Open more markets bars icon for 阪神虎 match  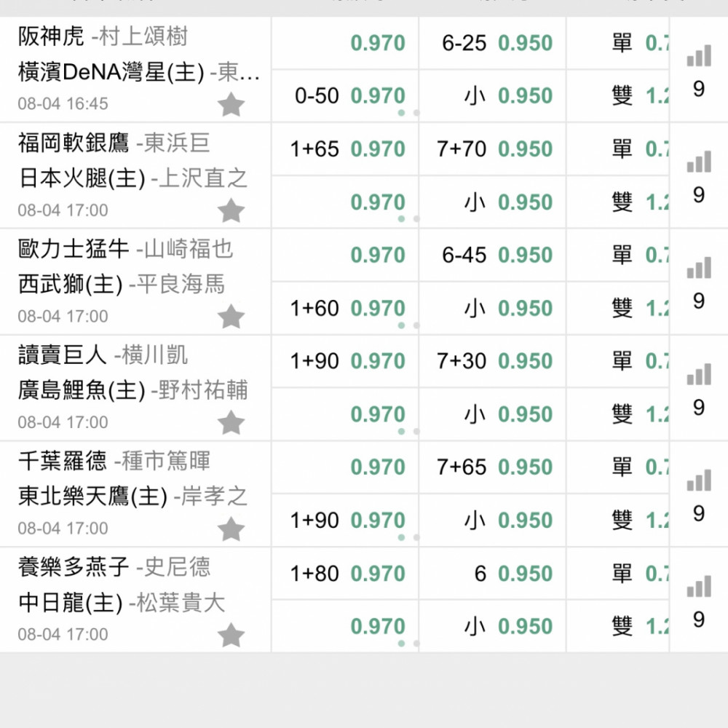click(x=699, y=55)
